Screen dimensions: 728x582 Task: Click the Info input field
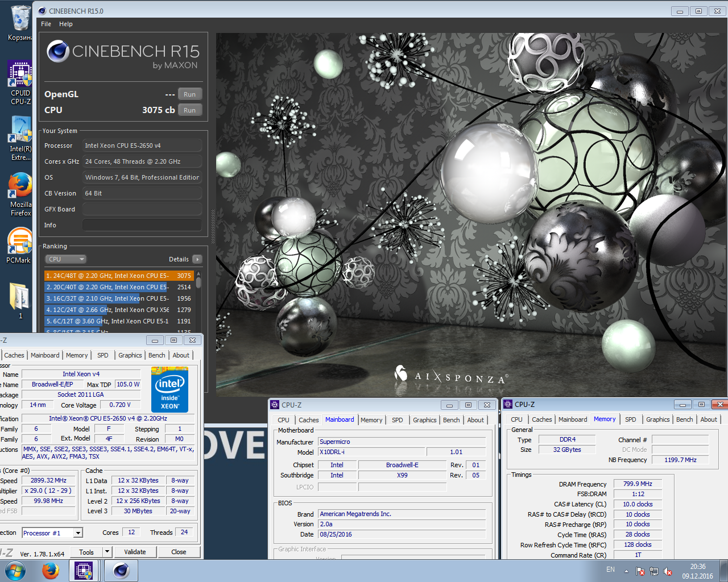pyautogui.click(x=142, y=225)
